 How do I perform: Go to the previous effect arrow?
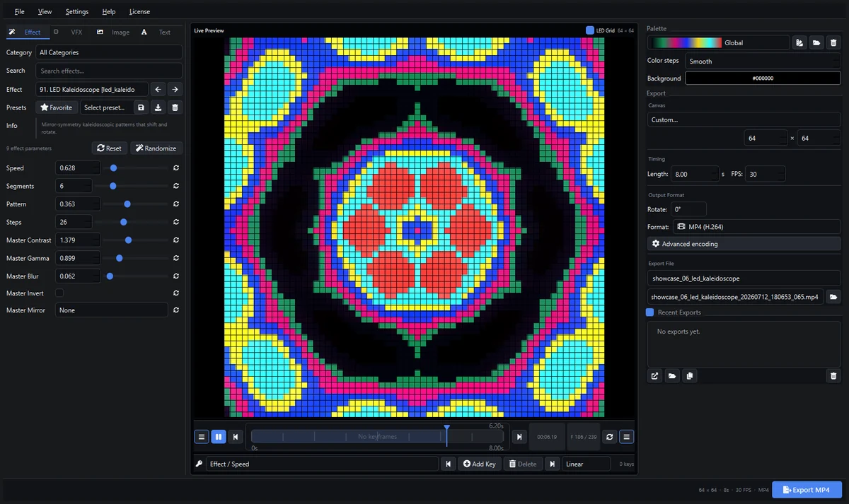click(158, 89)
